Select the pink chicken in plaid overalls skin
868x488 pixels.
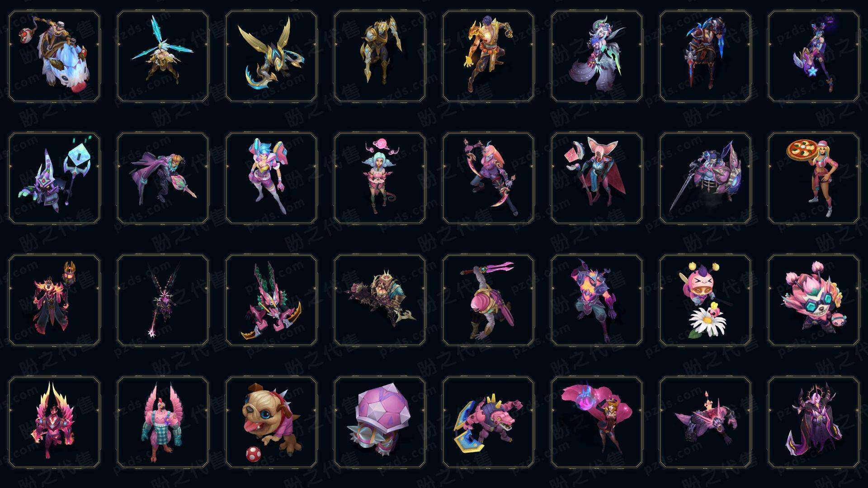[x=163, y=422]
